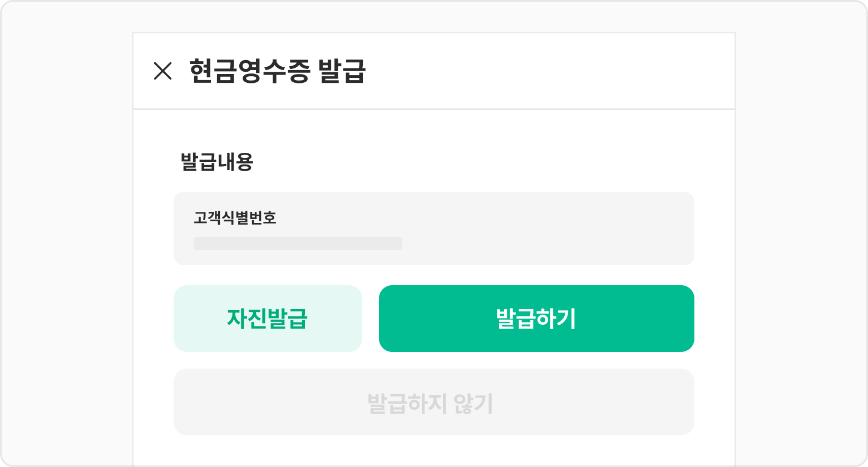Click the word 현금영수증 in the header title
Screen dimensions: 868x467
pos(248,71)
